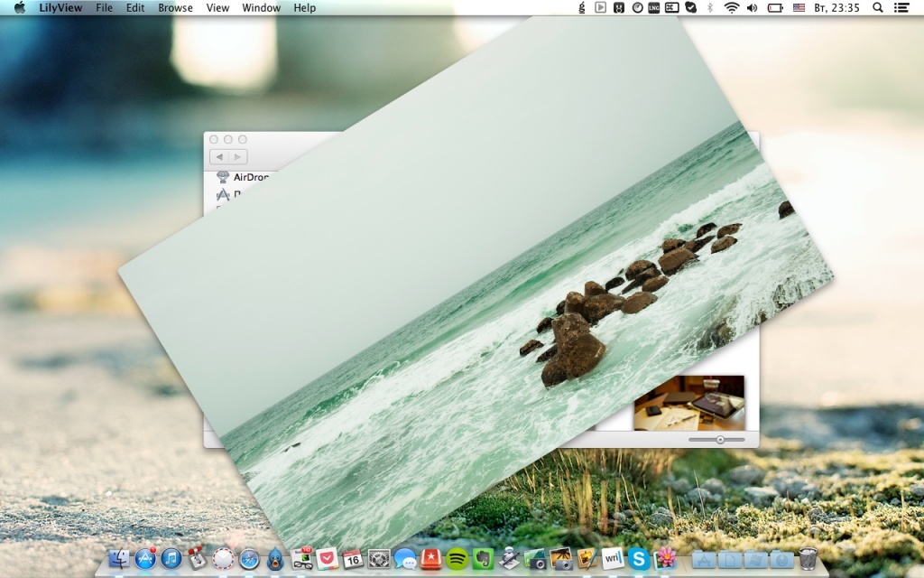Open the volume control in menu bar
This screenshot has width=924, height=578.
tap(753, 7)
